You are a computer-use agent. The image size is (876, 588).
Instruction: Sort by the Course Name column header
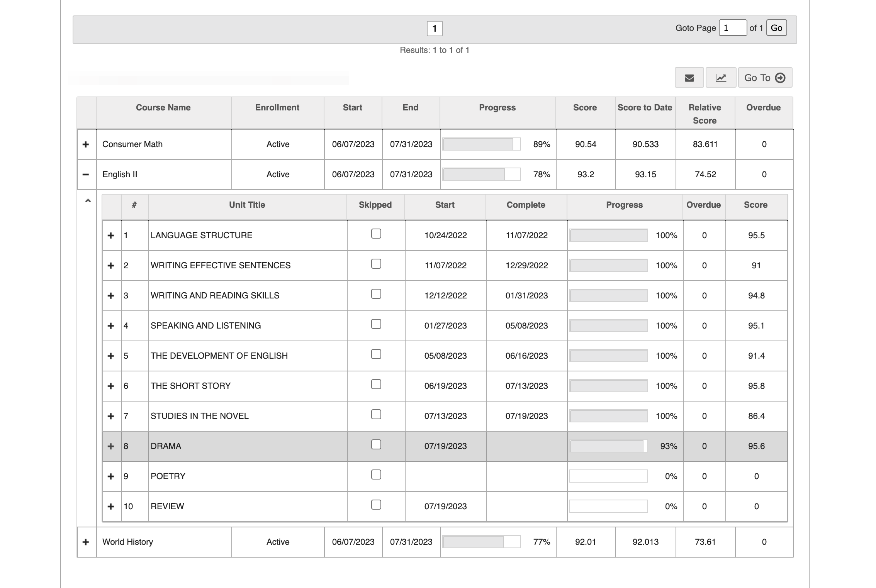coord(163,108)
